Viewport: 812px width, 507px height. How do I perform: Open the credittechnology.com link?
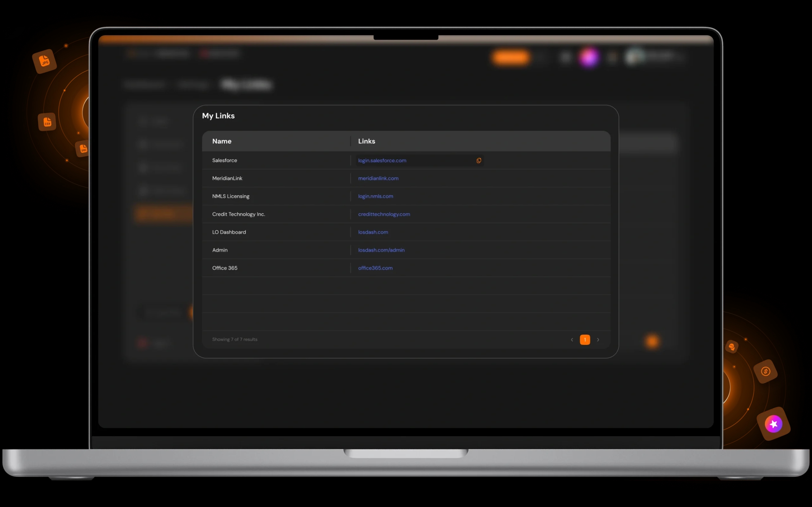(384, 214)
